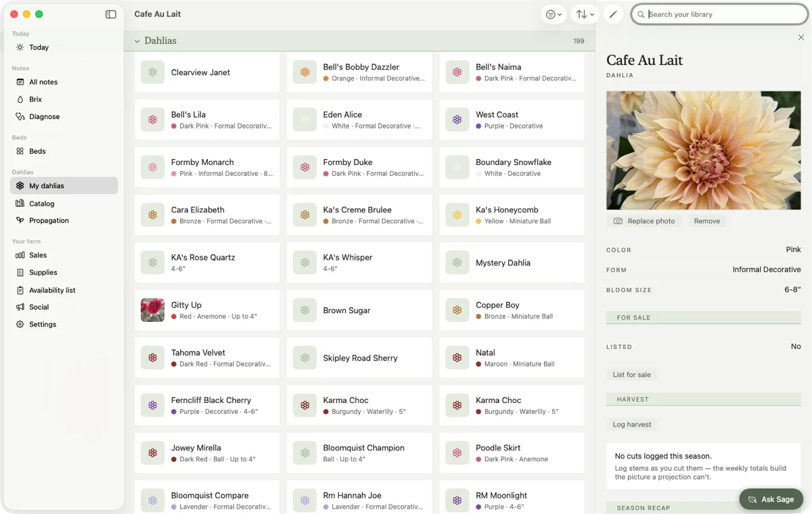Viewport: 812px width, 514px height.
Task: Select My dahlias sidebar item
Action: point(64,186)
